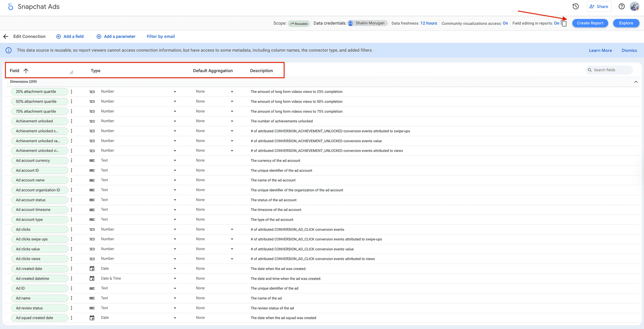Click the back arrow beside Edit Connection
644x329 pixels.
click(5, 36)
